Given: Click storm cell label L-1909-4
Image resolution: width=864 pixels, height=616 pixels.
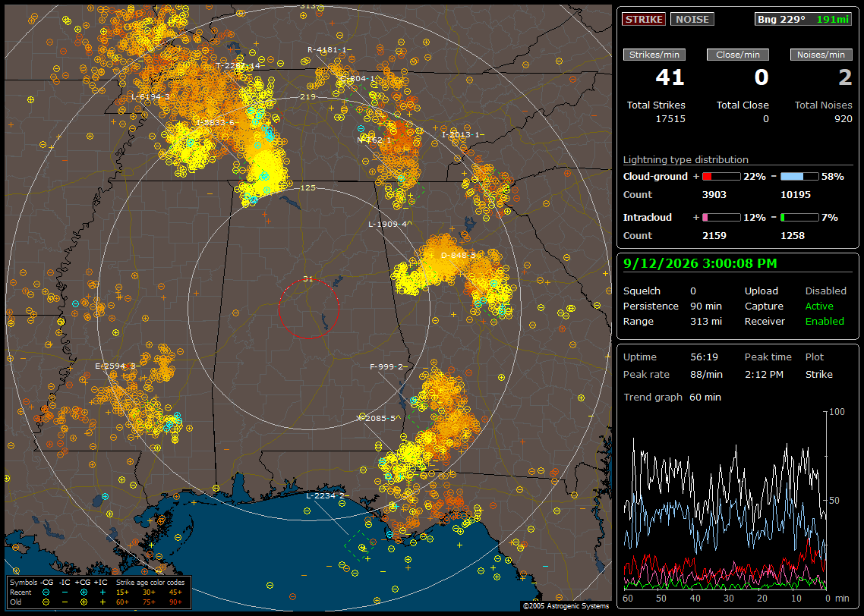Looking at the screenshot, I should (x=387, y=224).
